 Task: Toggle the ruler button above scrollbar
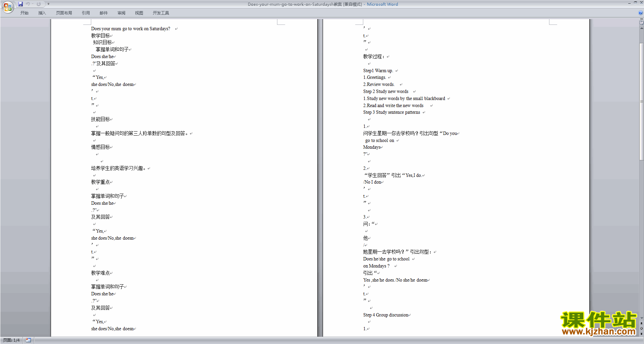(x=641, y=23)
